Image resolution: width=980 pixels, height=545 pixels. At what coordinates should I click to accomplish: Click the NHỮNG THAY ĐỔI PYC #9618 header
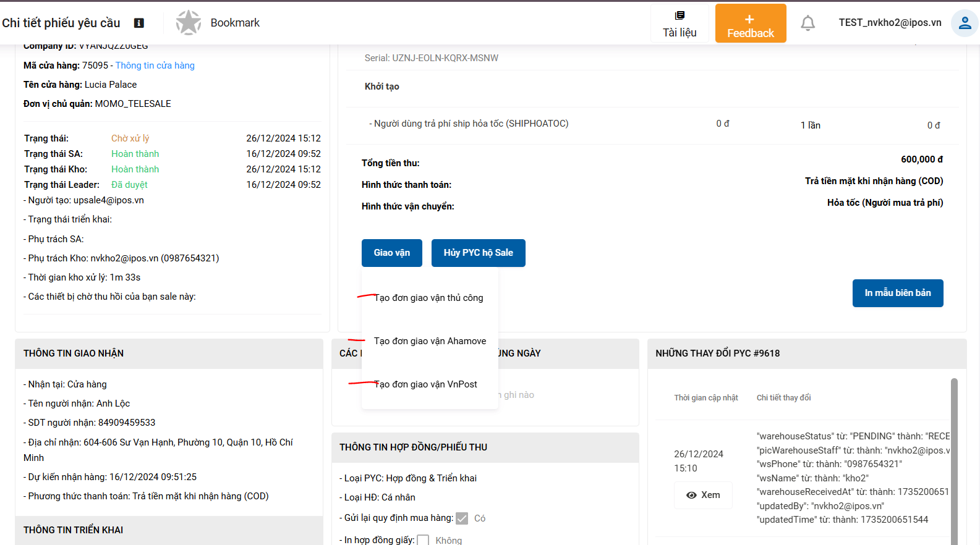(x=717, y=353)
